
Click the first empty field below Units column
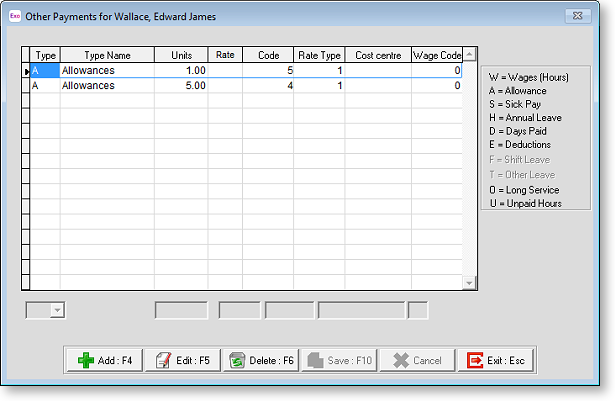(x=181, y=311)
